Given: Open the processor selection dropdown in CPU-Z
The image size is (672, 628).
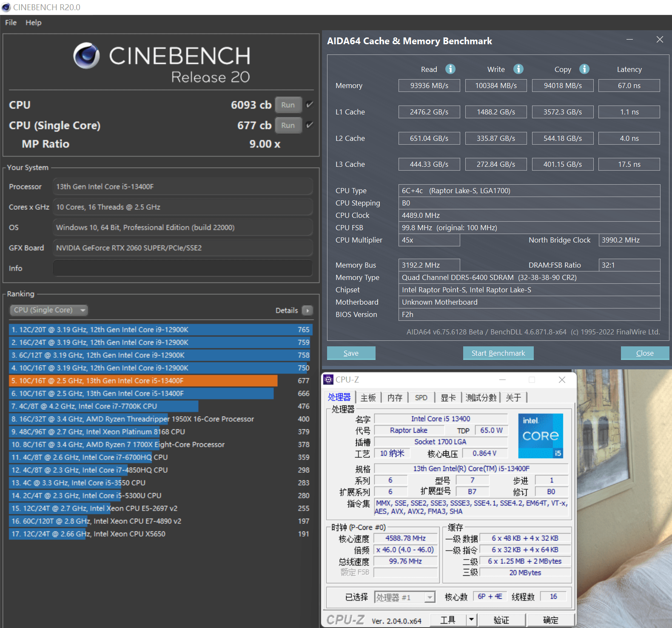Looking at the screenshot, I should click(405, 597).
